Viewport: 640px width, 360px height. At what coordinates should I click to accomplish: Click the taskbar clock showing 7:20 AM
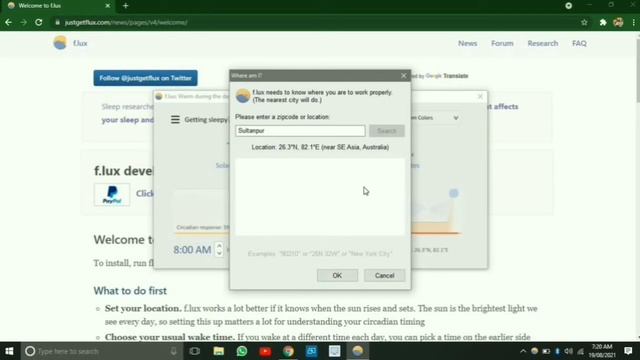pos(602,351)
